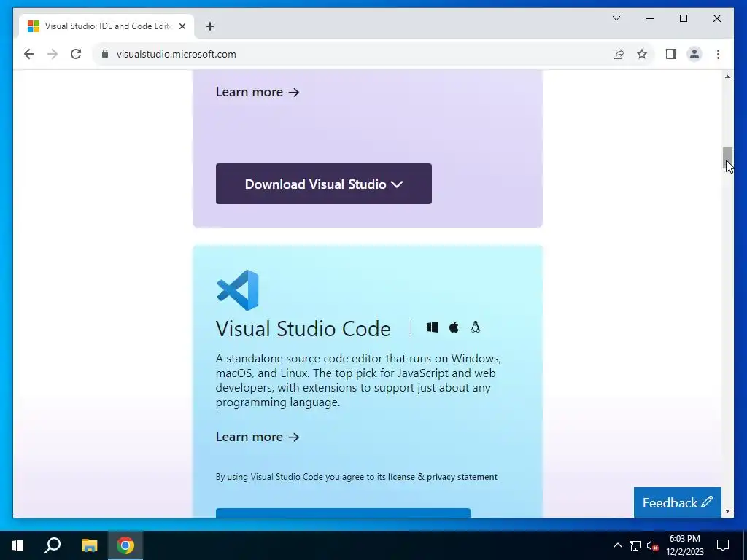
Task: Click the padlock site info icon
Action: pyautogui.click(x=105, y=54)
